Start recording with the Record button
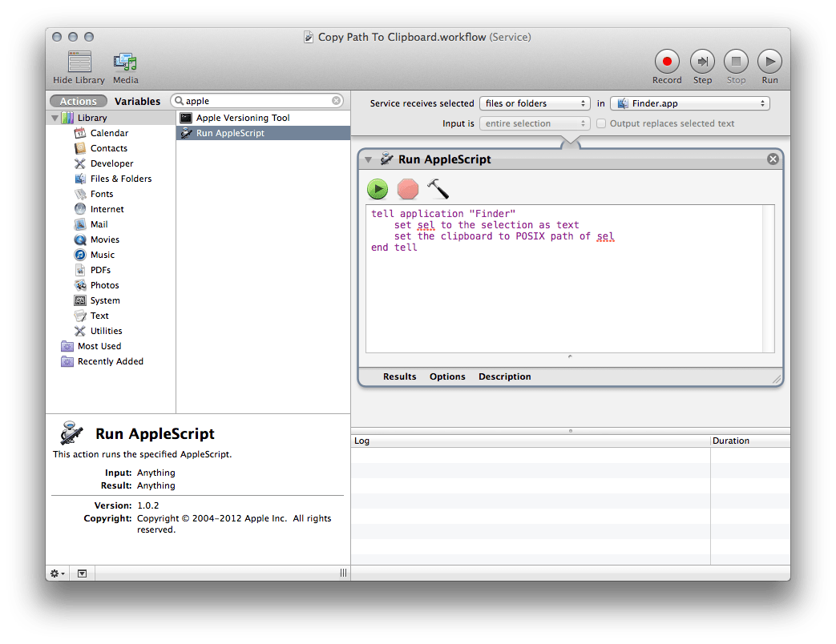 667,62
